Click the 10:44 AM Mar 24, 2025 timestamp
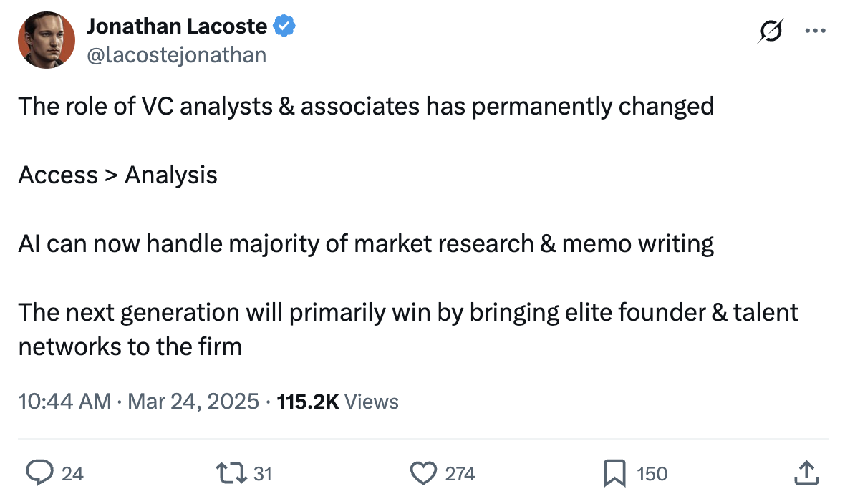 click(138, 402)
